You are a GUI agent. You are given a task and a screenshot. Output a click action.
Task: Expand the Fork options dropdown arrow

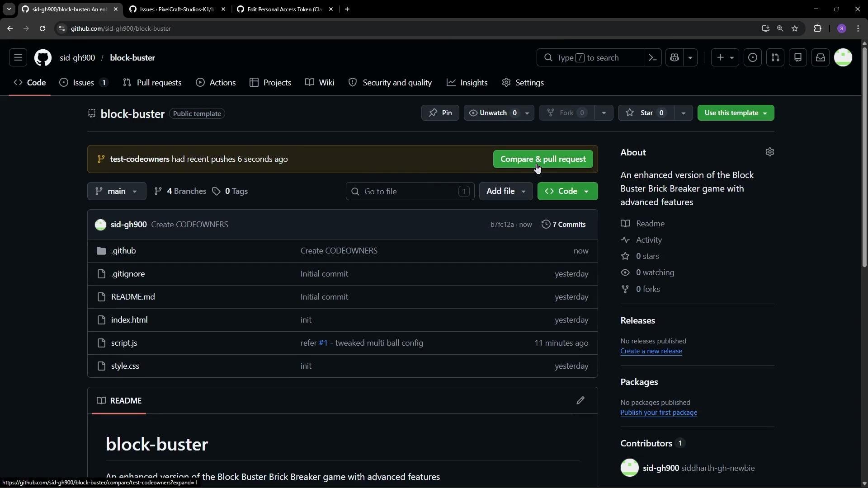click(x=604, y=113)
